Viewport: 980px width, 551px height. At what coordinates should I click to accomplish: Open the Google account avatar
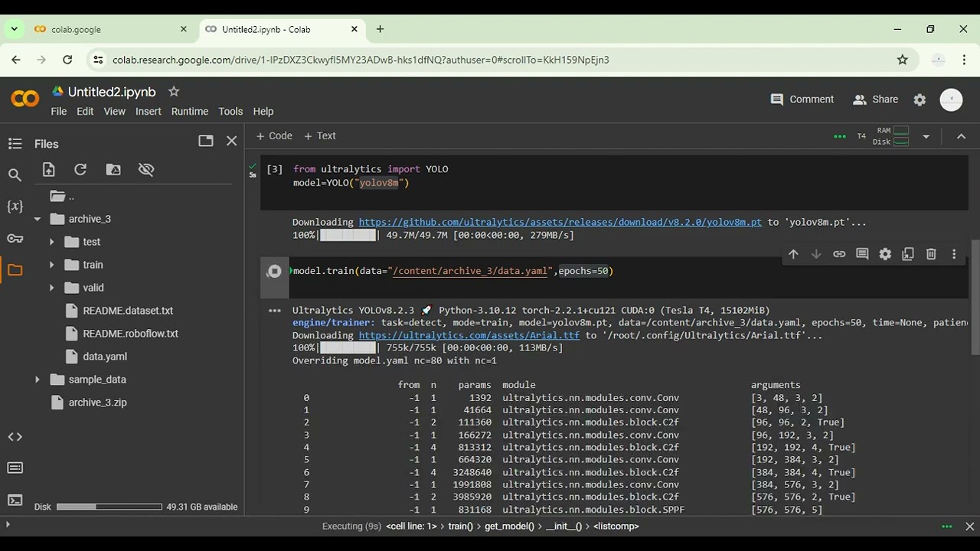951,99
